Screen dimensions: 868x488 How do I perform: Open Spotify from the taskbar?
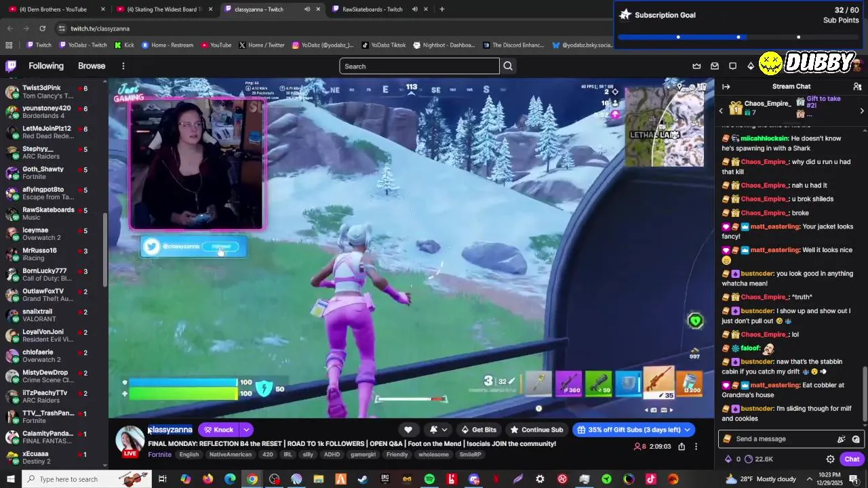(x=429, y=479)
